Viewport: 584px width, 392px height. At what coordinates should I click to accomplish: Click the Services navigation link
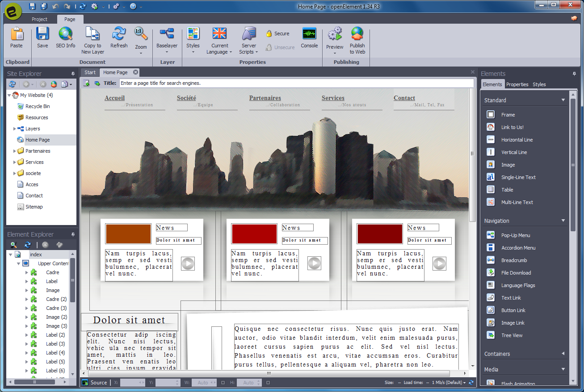pos(333,98)
